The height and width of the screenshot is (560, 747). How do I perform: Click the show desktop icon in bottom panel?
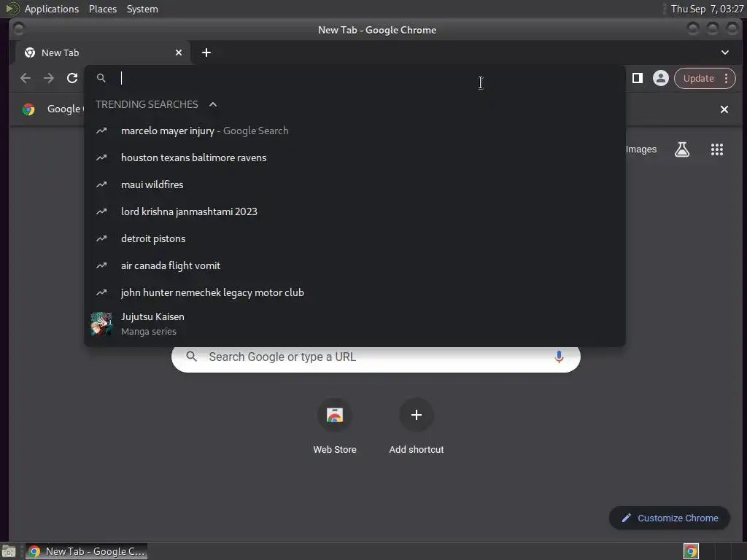click(x=9, y=551)
